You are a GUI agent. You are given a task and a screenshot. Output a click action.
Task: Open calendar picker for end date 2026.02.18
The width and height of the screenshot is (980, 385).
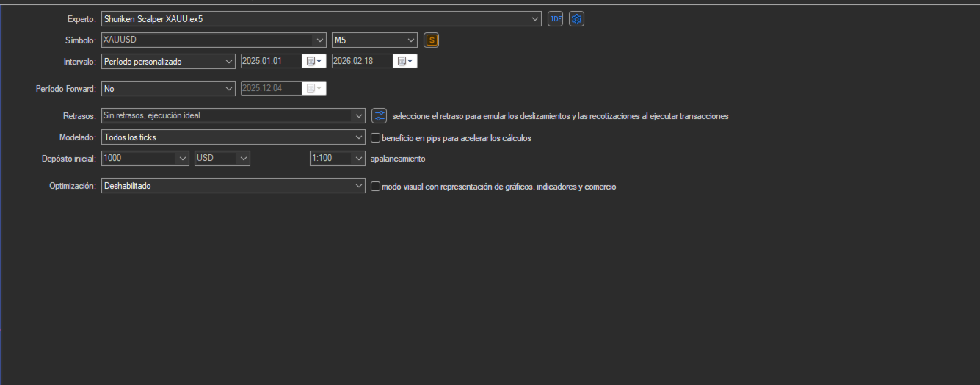406,61
